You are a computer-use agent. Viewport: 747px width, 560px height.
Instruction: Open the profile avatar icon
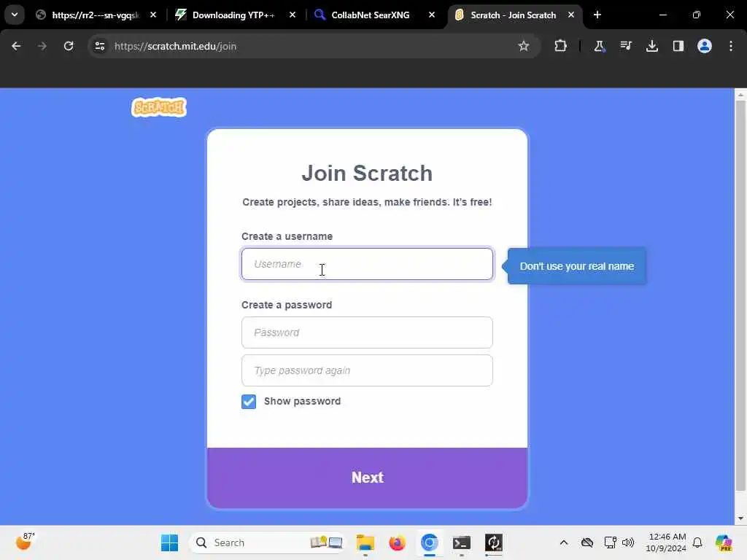click(x=704, y=46)
